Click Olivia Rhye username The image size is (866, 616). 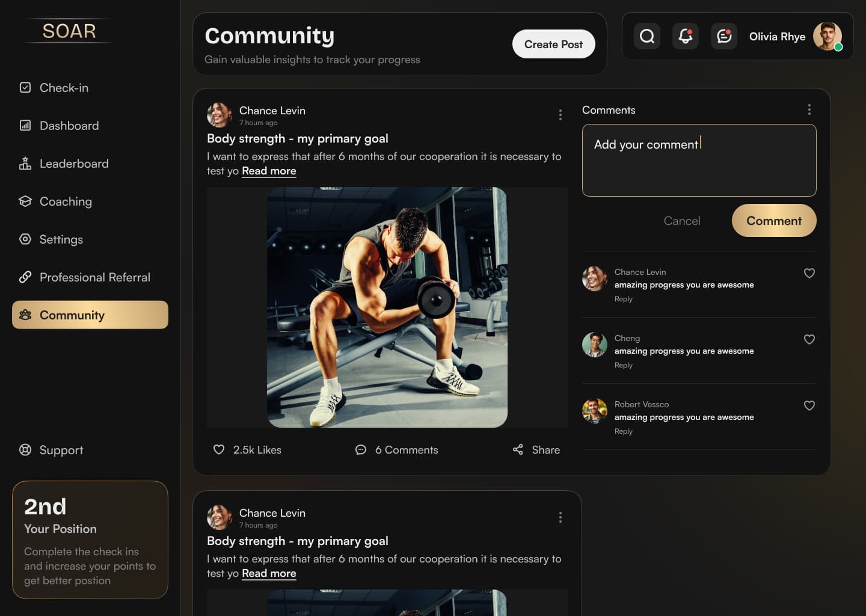coord(777,37)
